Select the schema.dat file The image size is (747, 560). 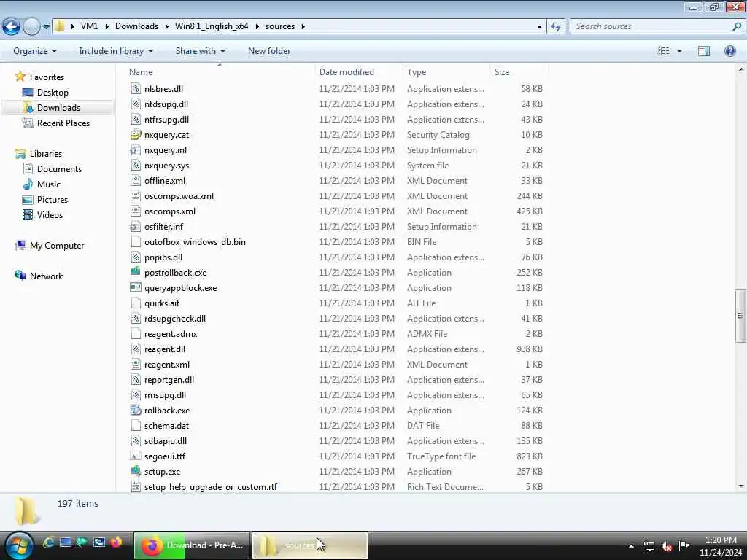(166, 426)
